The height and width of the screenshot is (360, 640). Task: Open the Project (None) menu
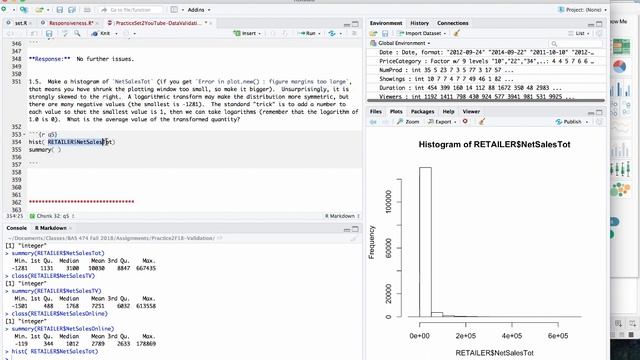(582, 9)
